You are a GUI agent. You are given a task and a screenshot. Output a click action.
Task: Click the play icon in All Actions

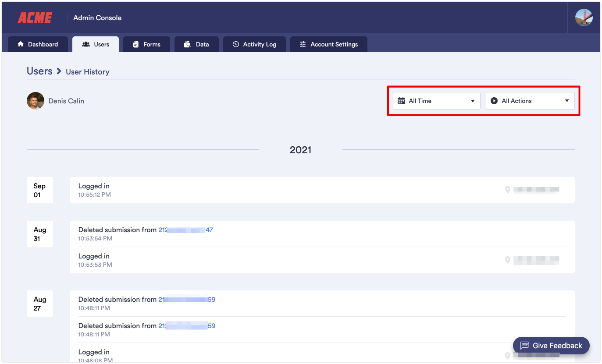click(494, 101)
